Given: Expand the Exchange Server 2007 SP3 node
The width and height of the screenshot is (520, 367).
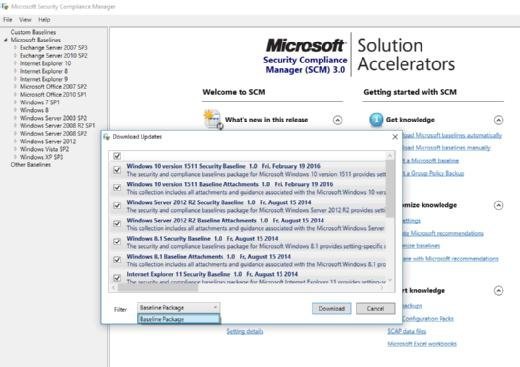Looking at the screenshot, I should point(15,48).
